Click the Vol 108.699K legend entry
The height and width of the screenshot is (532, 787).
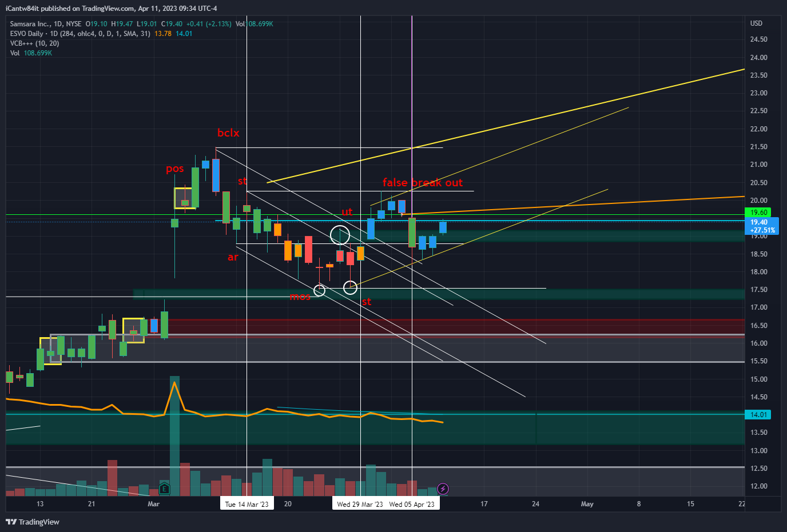click(31, 53)
